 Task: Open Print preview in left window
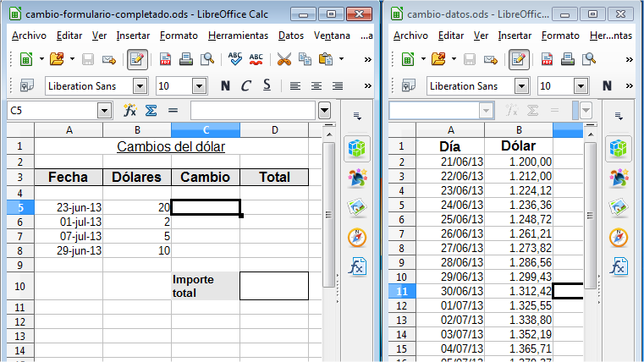(x=207, y=59)
